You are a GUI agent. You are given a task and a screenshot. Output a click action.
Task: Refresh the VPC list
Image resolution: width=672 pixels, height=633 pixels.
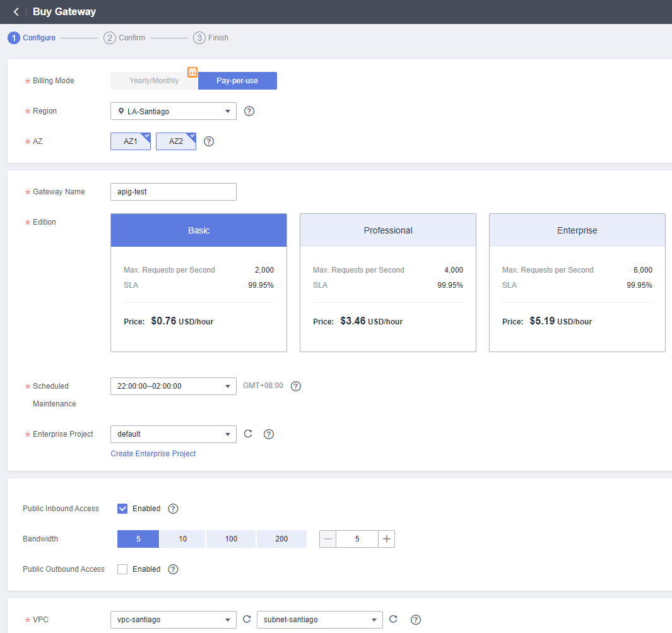tap(247, 619)
